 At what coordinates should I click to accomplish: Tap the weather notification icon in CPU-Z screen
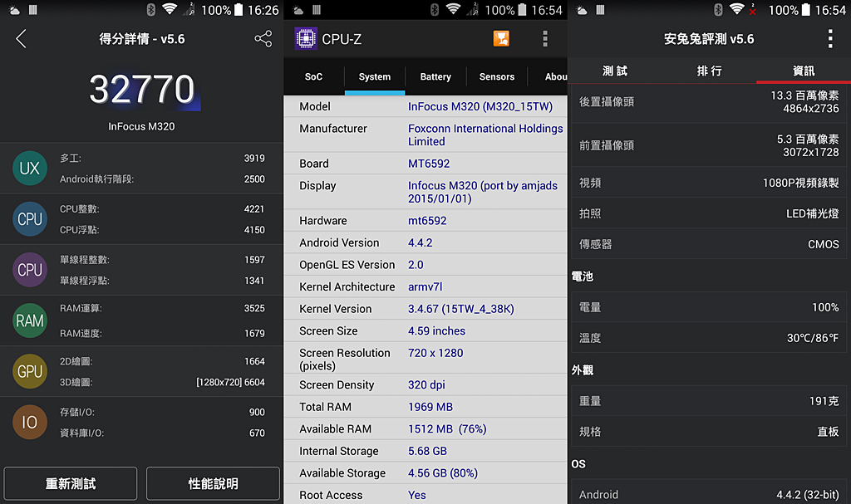(x=298, y=10)
